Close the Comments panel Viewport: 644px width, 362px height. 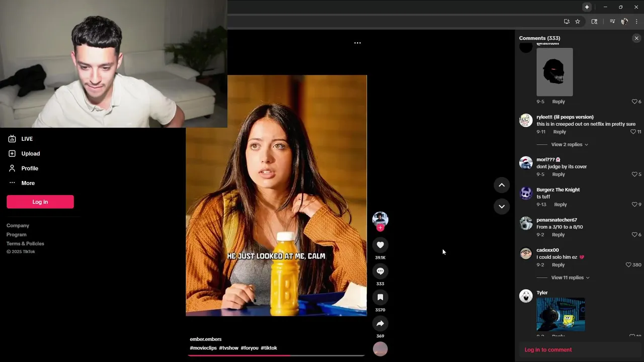(x=636, y=38)
